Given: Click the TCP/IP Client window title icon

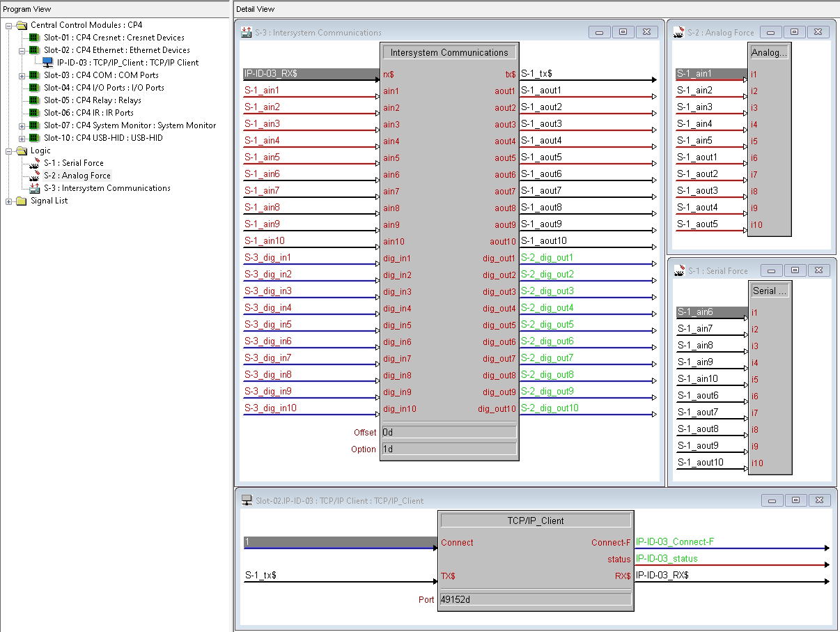Looking at the screenshot, I should pos(247,500).
